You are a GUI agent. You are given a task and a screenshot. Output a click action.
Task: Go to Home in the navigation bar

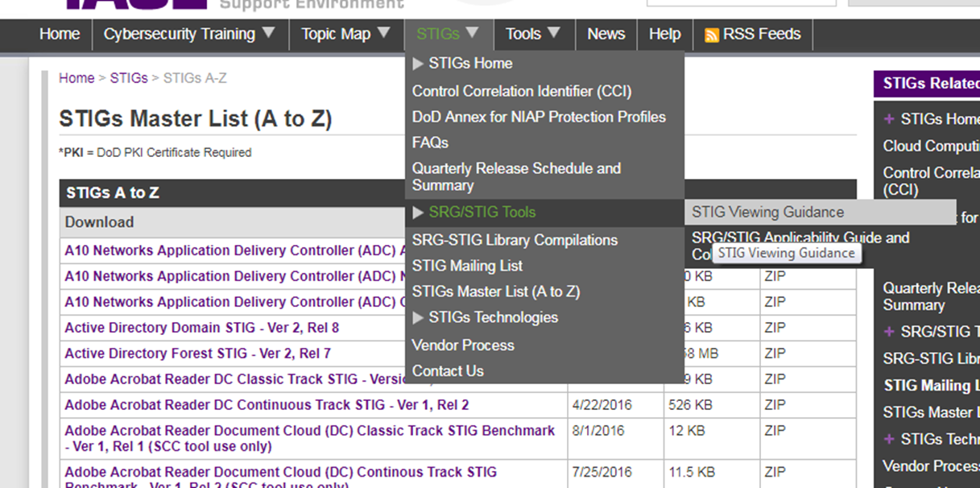click(60, 35)
